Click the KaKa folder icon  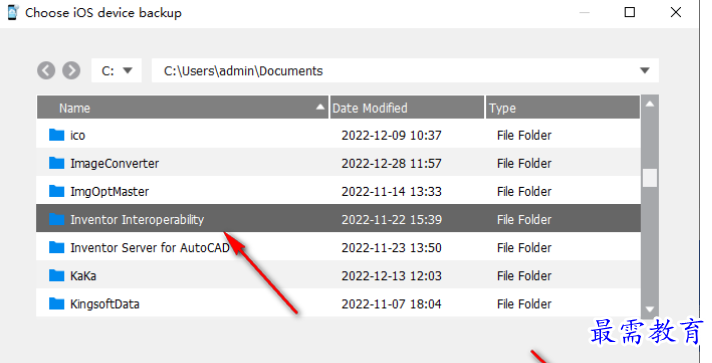point(56,275)
